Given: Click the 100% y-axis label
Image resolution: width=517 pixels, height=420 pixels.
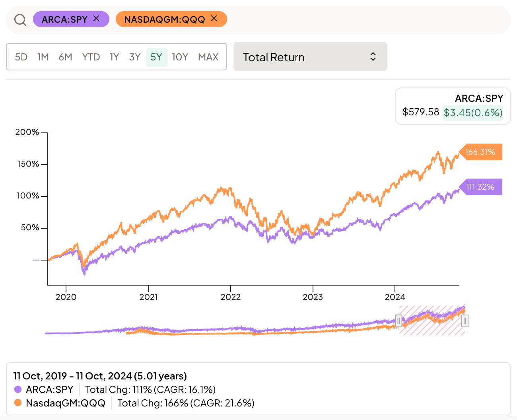Looking at the screenshot, I should pos(28,196).
